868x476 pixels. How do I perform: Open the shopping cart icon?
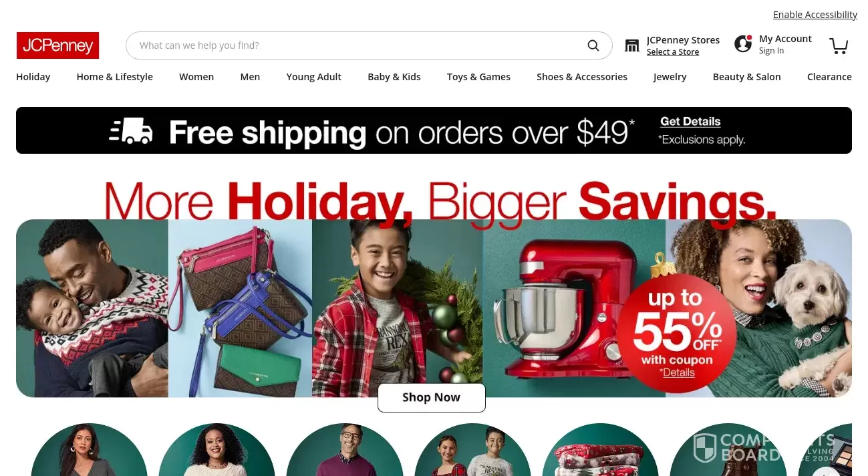839,45
